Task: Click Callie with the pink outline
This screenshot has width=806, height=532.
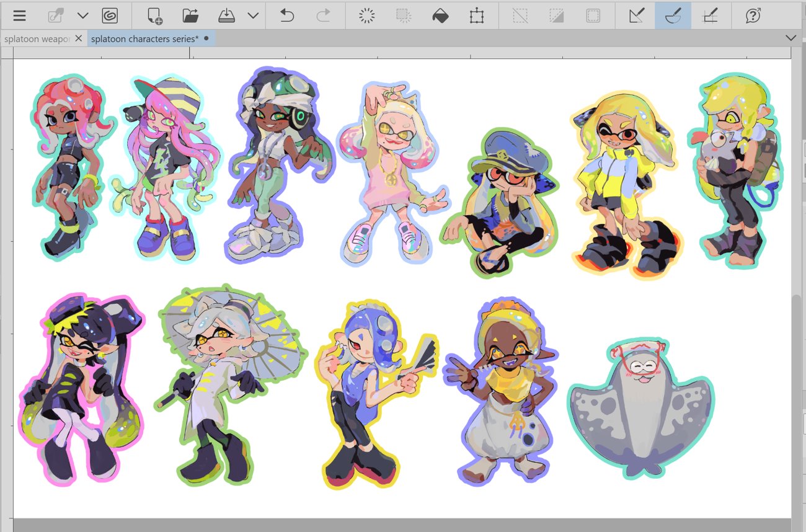Action: point(81,391)
